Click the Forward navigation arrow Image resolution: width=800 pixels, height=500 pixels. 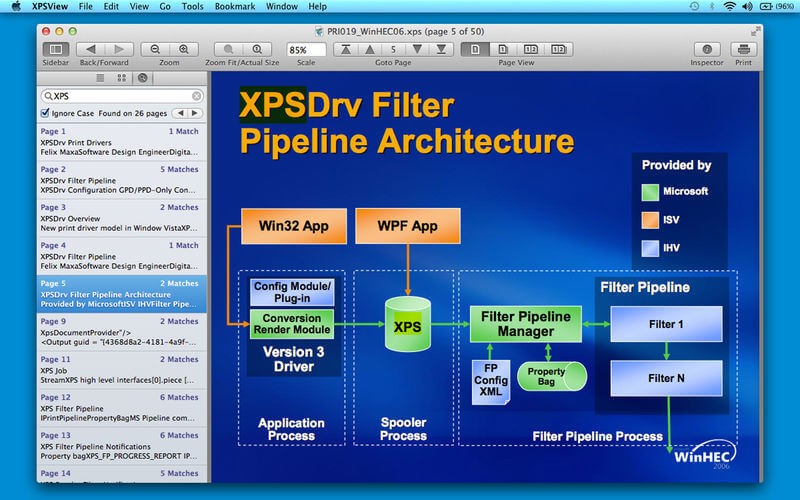[x=119, y=49]
